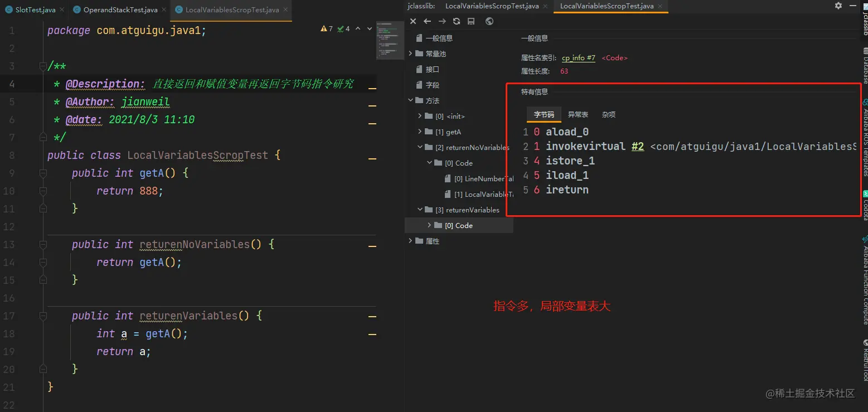The height and width of the screenshot is (412, 868).
Task: Collapse the 方法 tree node
Action: [x=411, y=100]
